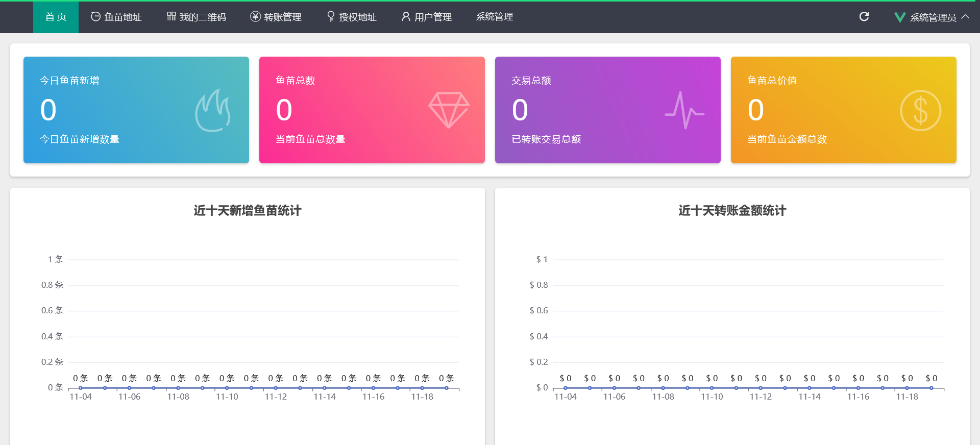Screen dimensions: 980x445
Task: Click the $ 0.8 y-axis label
Action: coord(538,285)
